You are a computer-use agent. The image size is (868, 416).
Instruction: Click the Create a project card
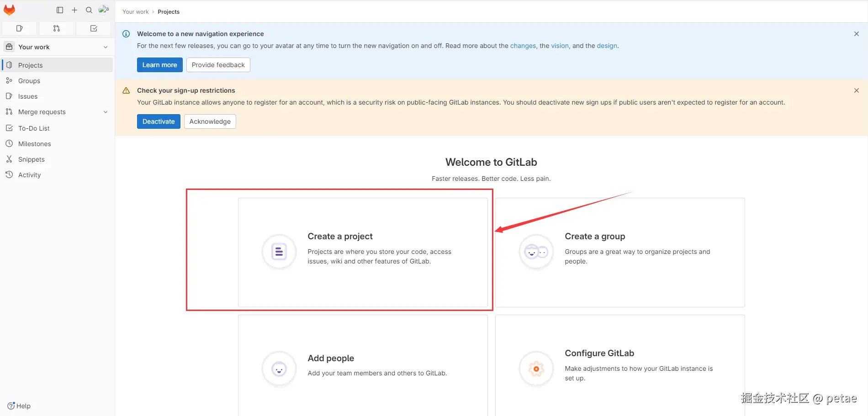tap(363, 252)
